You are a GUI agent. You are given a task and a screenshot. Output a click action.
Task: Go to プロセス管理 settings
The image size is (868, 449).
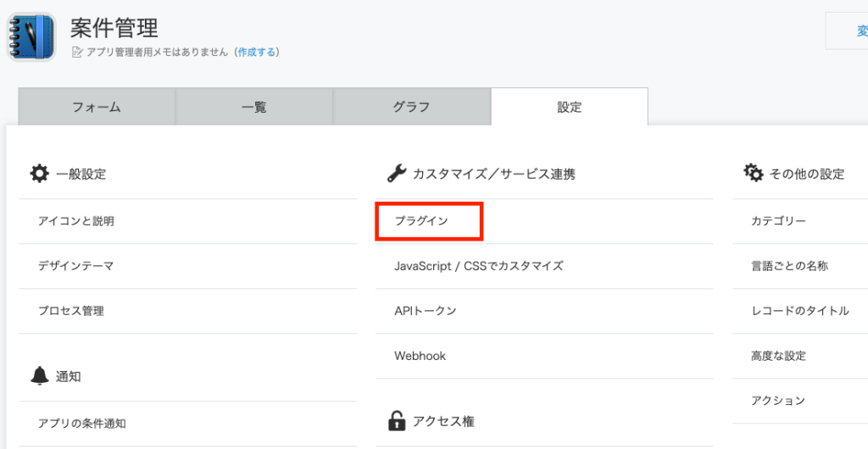click(71, 311)
